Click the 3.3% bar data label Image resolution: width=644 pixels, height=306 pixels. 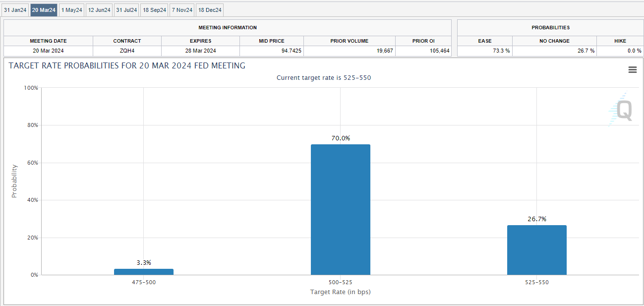coord(144,262)
